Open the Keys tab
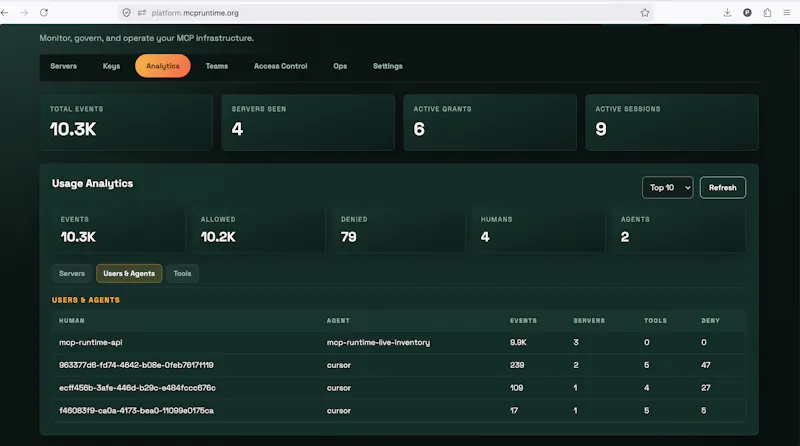 [111, 66]
